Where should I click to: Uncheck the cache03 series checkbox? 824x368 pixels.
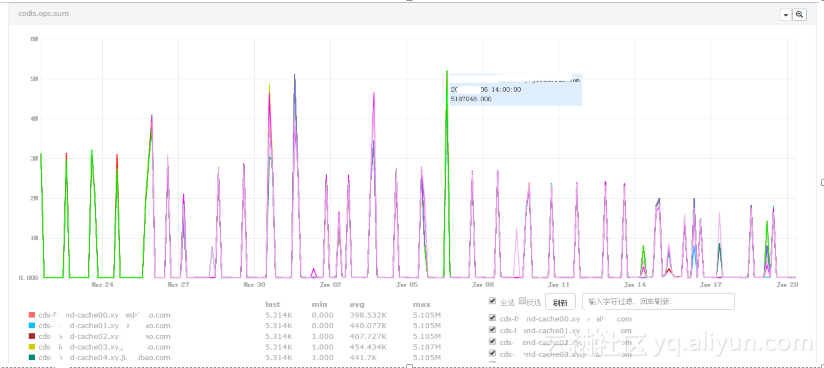click(x=492, y=353)
